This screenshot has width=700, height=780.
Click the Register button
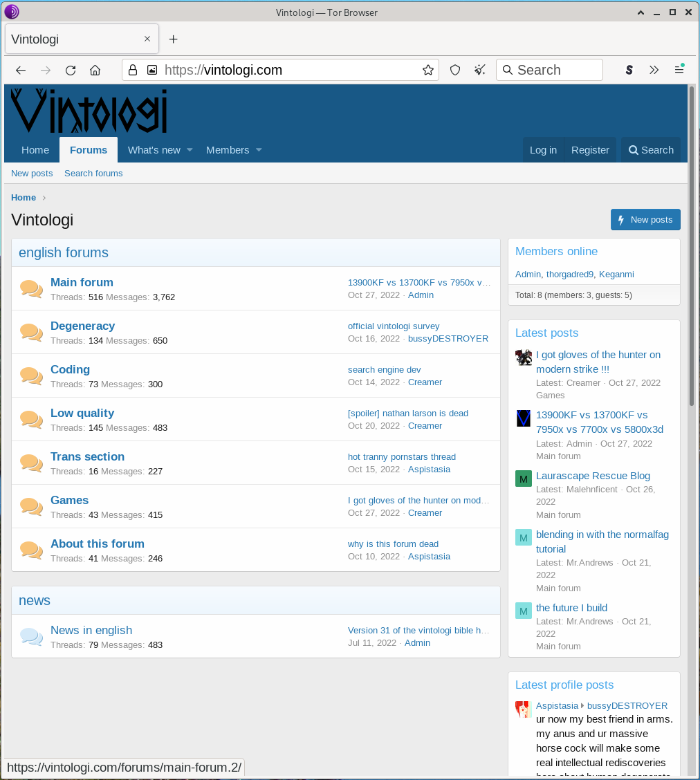coord(590,150)
